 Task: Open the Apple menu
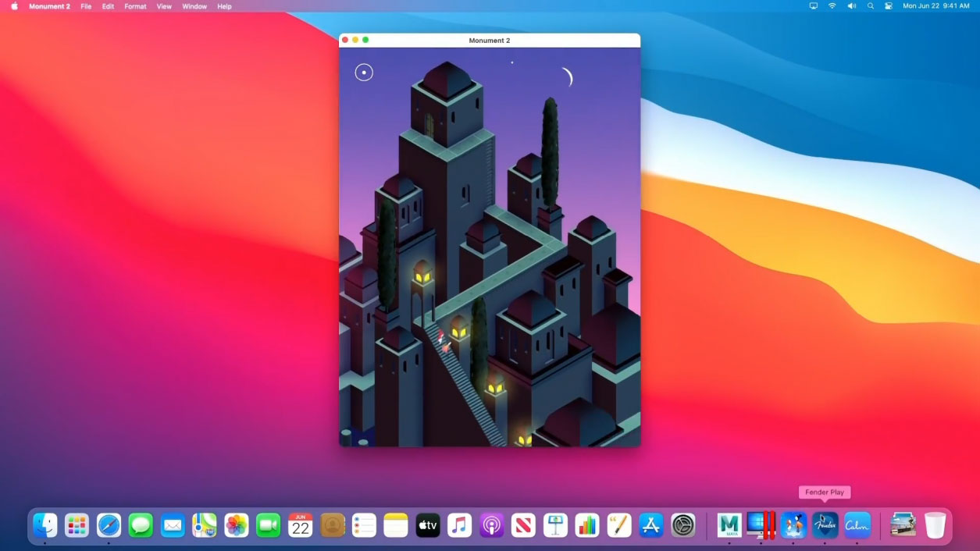point(14,6)
